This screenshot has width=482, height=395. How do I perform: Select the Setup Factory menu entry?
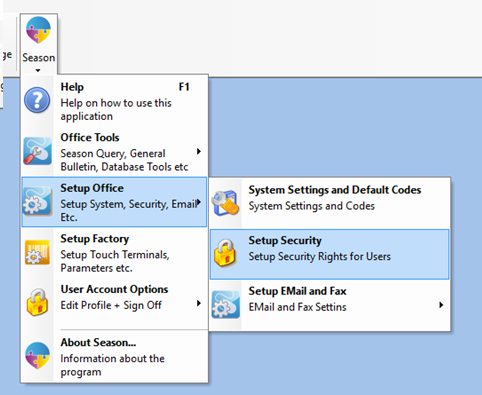114,253
